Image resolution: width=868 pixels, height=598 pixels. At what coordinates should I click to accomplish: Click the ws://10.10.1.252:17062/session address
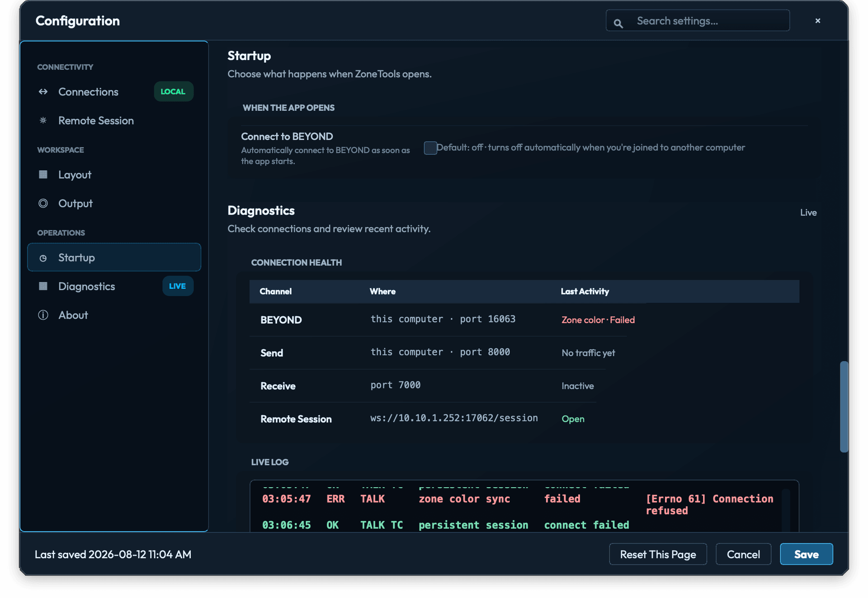tap(454, 418)
